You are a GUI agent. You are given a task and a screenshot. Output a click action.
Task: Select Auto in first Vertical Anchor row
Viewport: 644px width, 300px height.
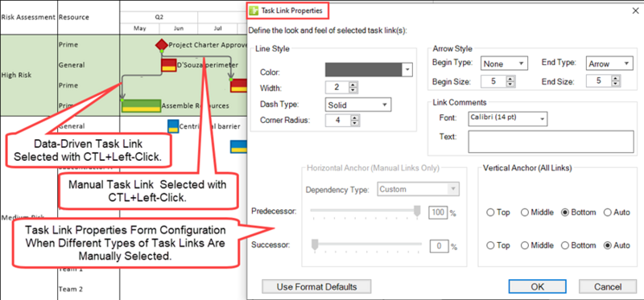[607, 212]
